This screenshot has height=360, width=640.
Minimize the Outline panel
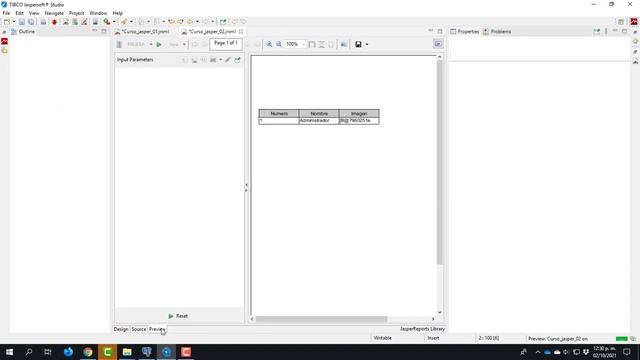pyautogui.click(x=95, y=31)
